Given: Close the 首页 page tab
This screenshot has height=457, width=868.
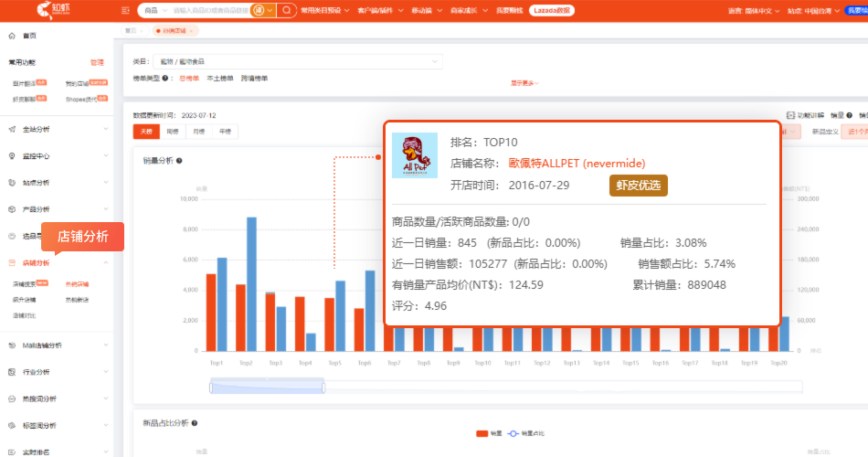Looking at the screenshot, I should pos(142,31).
